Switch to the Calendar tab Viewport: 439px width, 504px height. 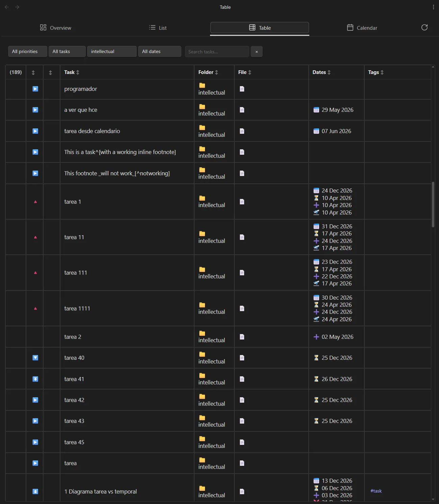coord(362,28)
